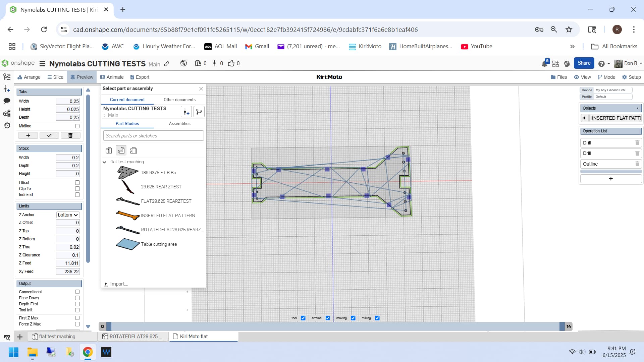This screenshot has height=362, width=644.
Task: Toggle the stock Offset checkbox
Action: 77,183
